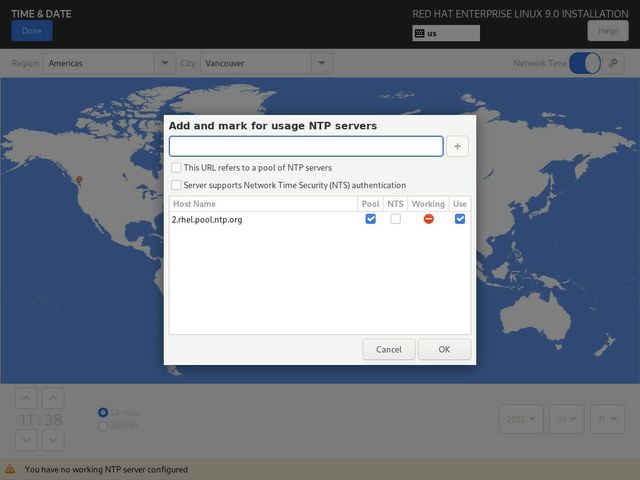640x480 pixels.
Task: Increase hours with the up arrow
Action: click(x=26, y=398)
